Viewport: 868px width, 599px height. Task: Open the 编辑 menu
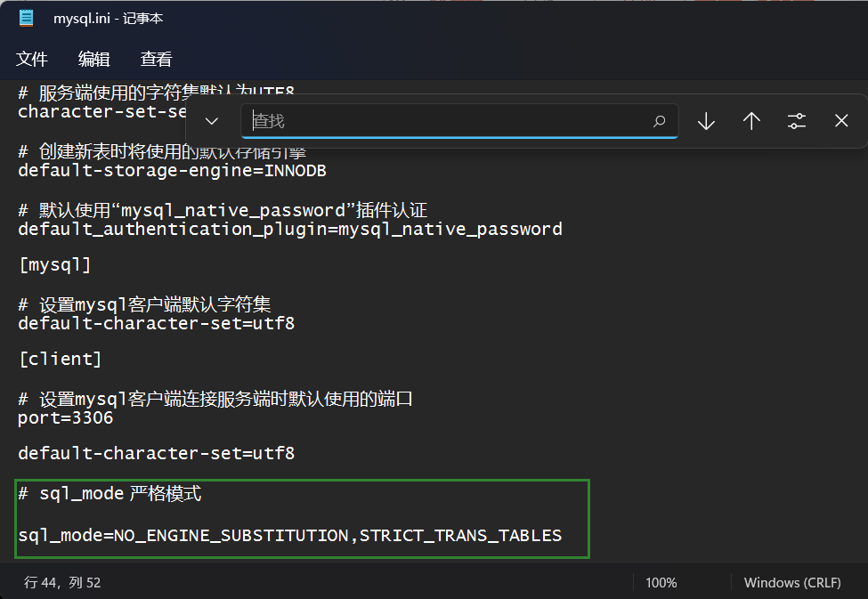[93, 59]
